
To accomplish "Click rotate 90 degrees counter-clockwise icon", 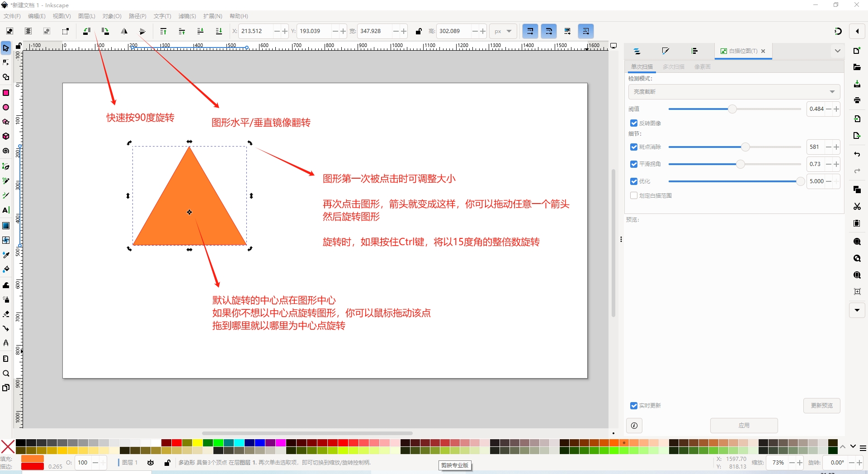I will coord(86,31).
